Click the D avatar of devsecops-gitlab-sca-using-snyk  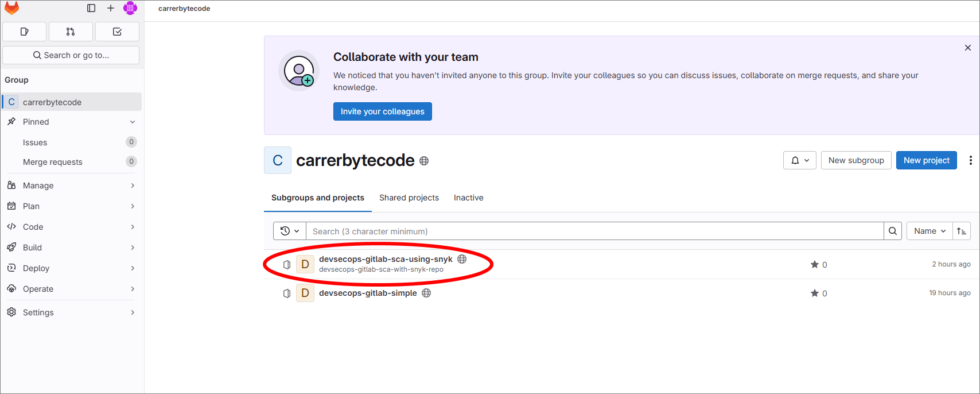pyautogui.click(x=305, y=264)
